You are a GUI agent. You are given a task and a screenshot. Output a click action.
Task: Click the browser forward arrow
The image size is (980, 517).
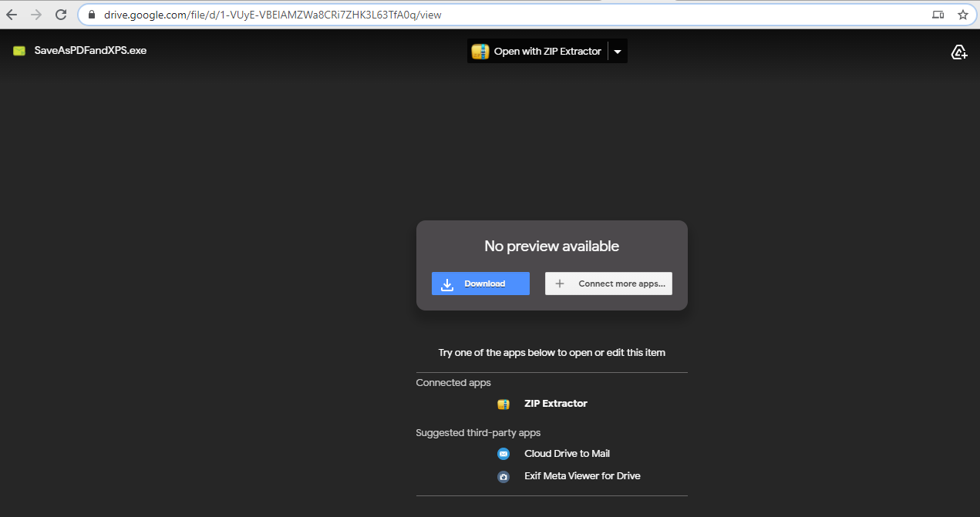35,15
